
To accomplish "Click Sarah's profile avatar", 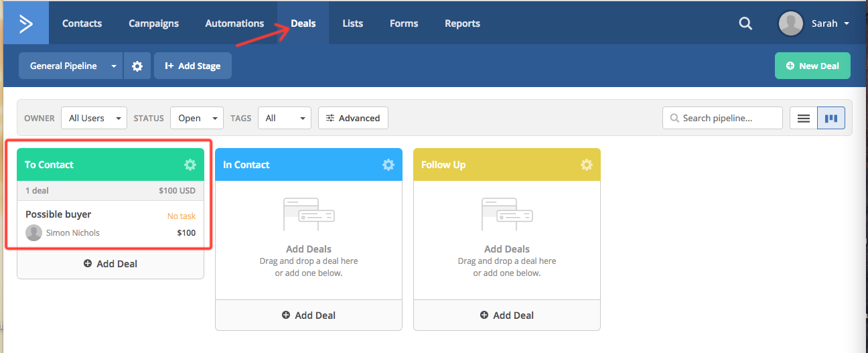I will (x=790, y=23).
